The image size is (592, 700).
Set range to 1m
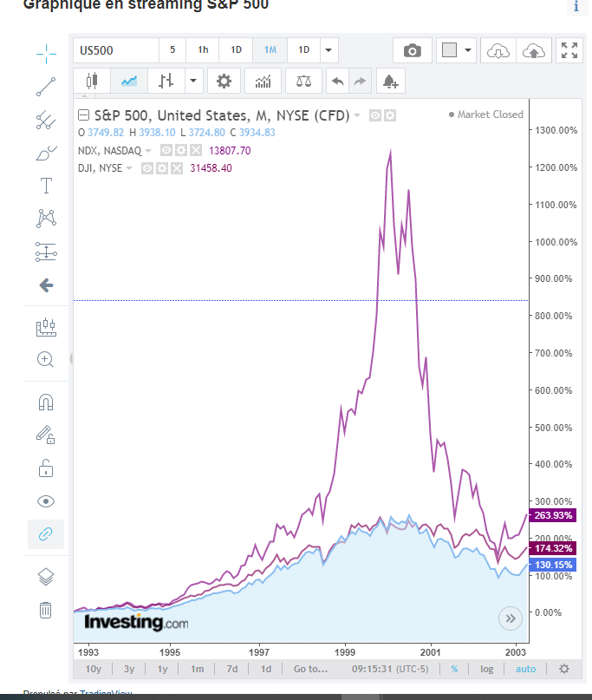pyautogui.click(x=197, y=669)
